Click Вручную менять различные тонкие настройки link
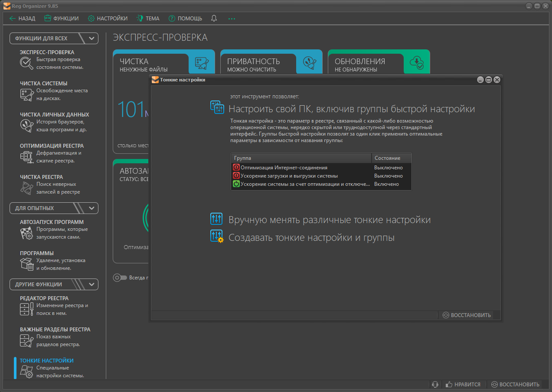Image resolution: width=552 pixels, height=392 pixels. [329, 220]
